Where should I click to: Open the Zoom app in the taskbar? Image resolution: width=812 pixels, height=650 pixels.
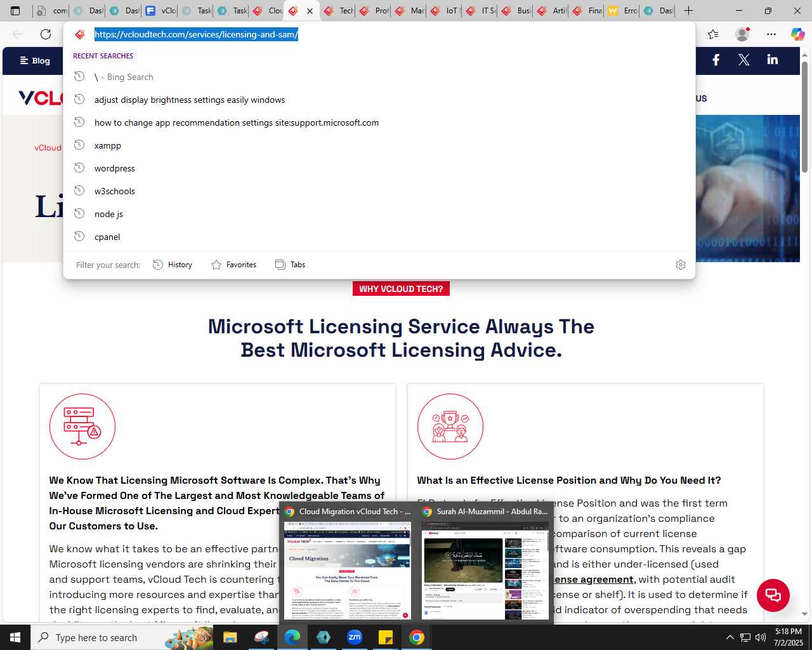(x=355, y=637)
